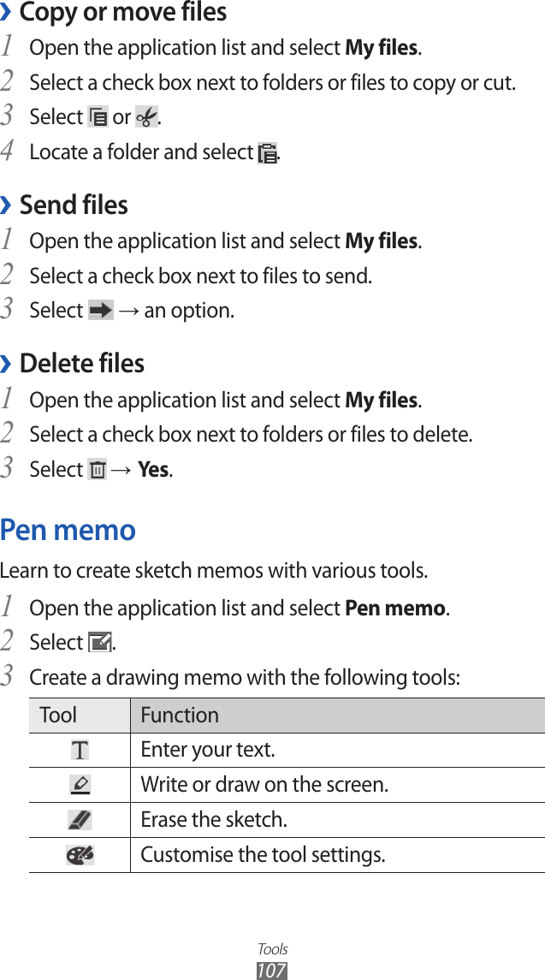The width and height of the screenshot is (545, 980).
Task: Click the trash delete icon
Action: pos(98,470)
